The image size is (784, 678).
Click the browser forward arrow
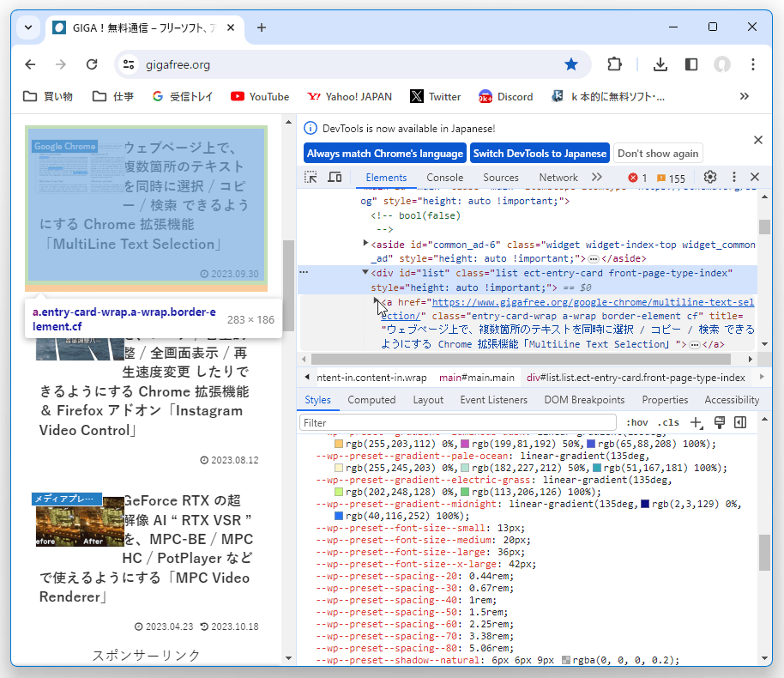tap(61, 64)
